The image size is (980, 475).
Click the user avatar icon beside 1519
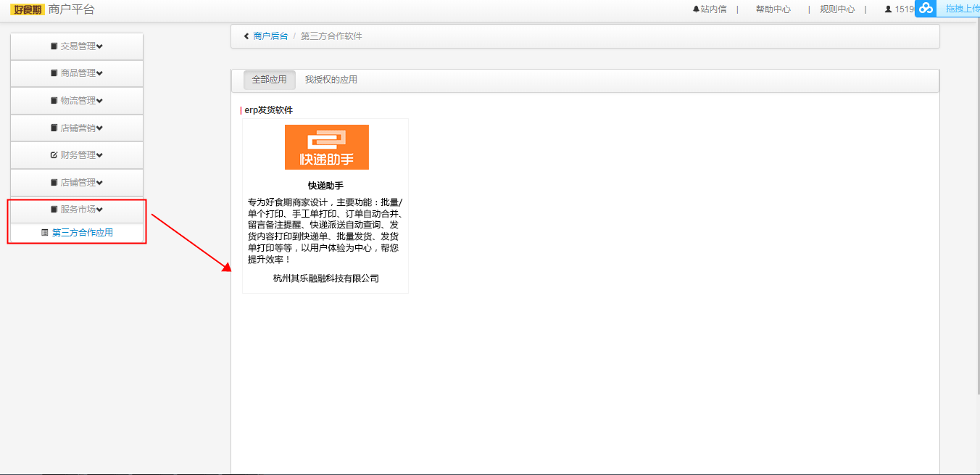click(888, 9)
